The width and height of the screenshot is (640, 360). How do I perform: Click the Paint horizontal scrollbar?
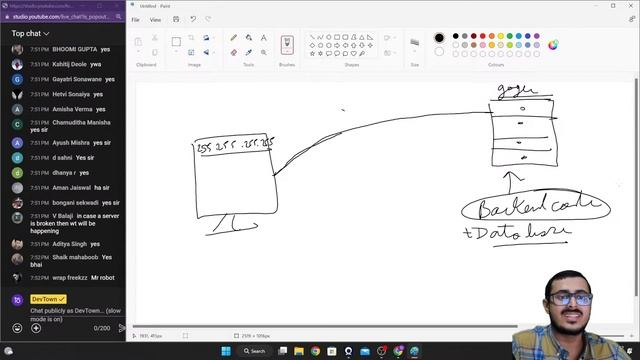(x=325, y=326)
